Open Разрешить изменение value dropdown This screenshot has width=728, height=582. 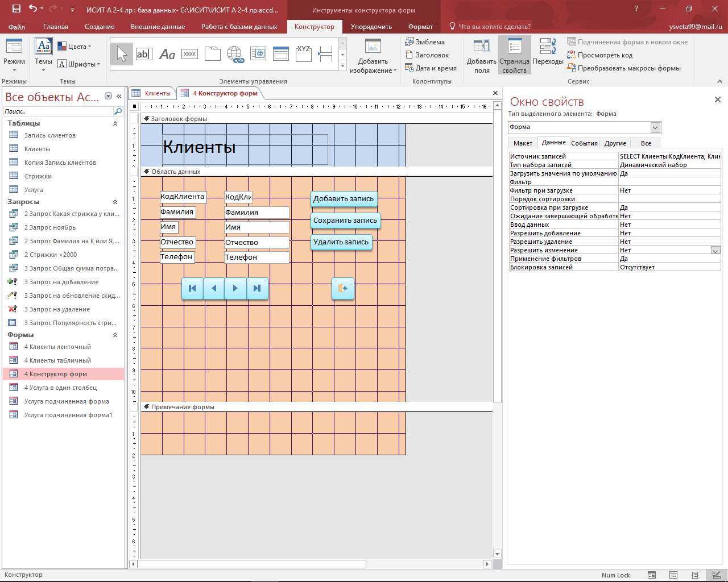(715, 250)
